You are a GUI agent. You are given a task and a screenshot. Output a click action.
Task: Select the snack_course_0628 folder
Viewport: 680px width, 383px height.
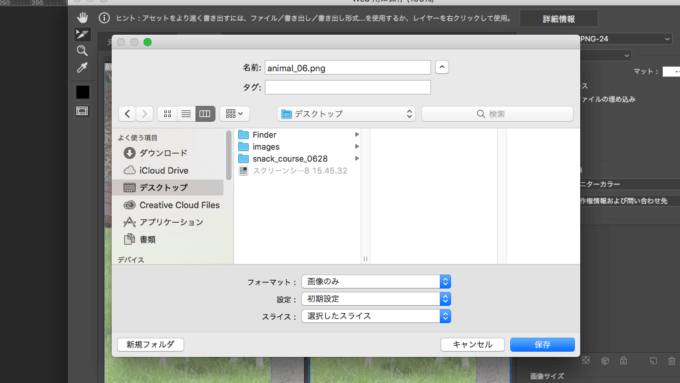point(299,159)
